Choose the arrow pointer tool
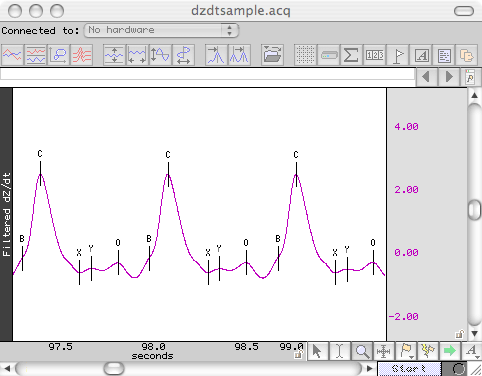 (317, 351)
